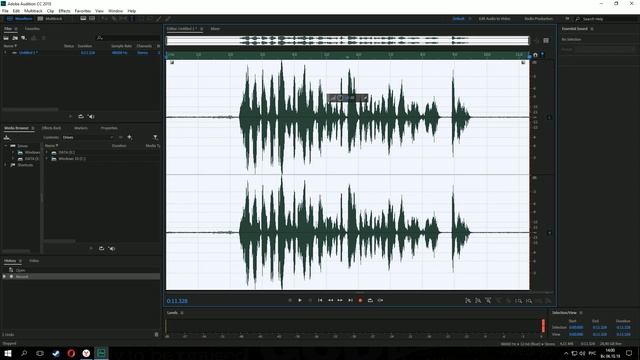Viewport: 640px width, 360px height.
Task: Open the Windows Start menu
Action: pos(8,353)
